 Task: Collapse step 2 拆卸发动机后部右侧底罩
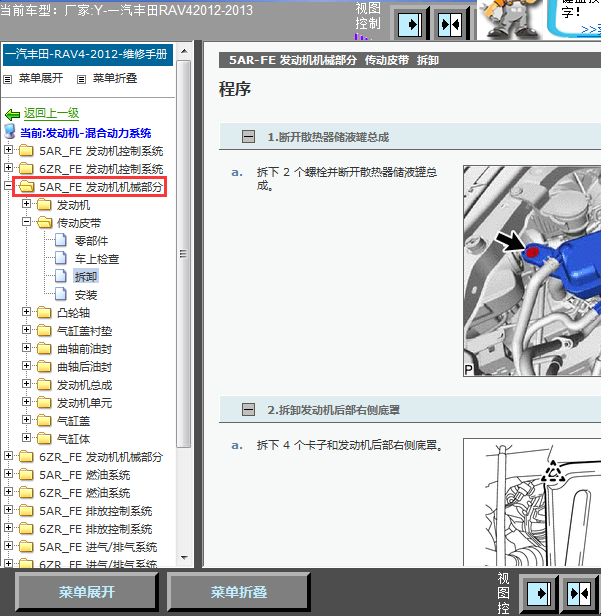(x=248, y=410)
